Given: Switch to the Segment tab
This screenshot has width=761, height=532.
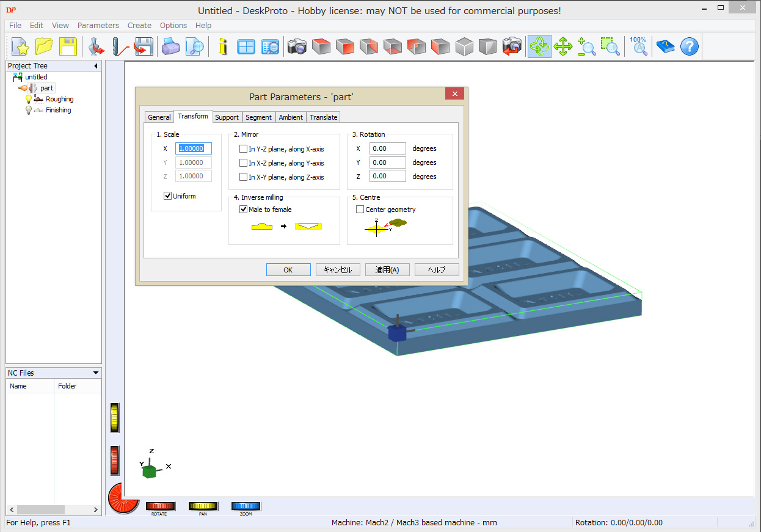Looking at the screenshot, I should [259, 117].
